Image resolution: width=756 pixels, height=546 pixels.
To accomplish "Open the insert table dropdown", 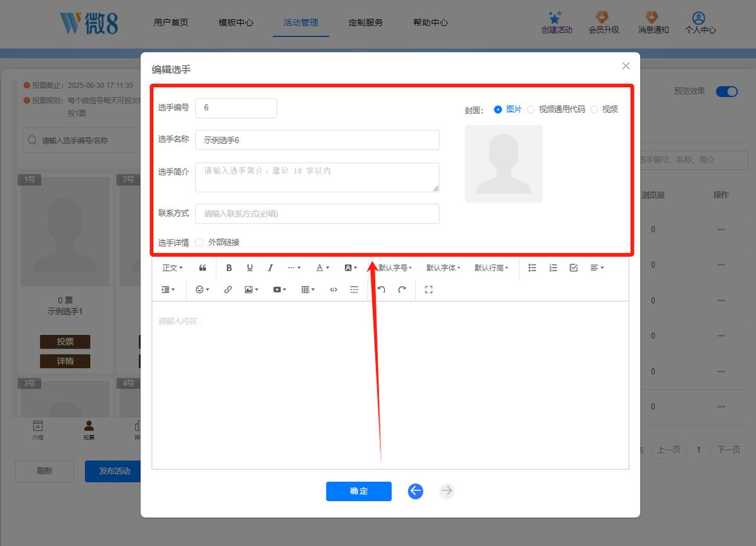I will tap(308, 289).
